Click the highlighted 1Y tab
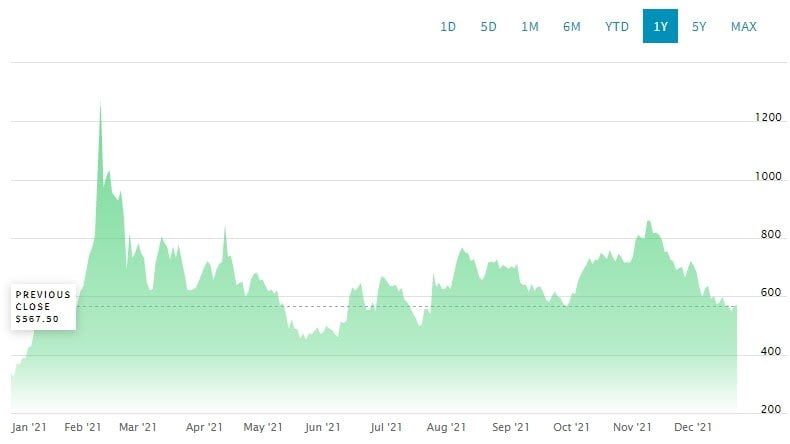This screenshot has height=444, width=790. click(661, 27)
